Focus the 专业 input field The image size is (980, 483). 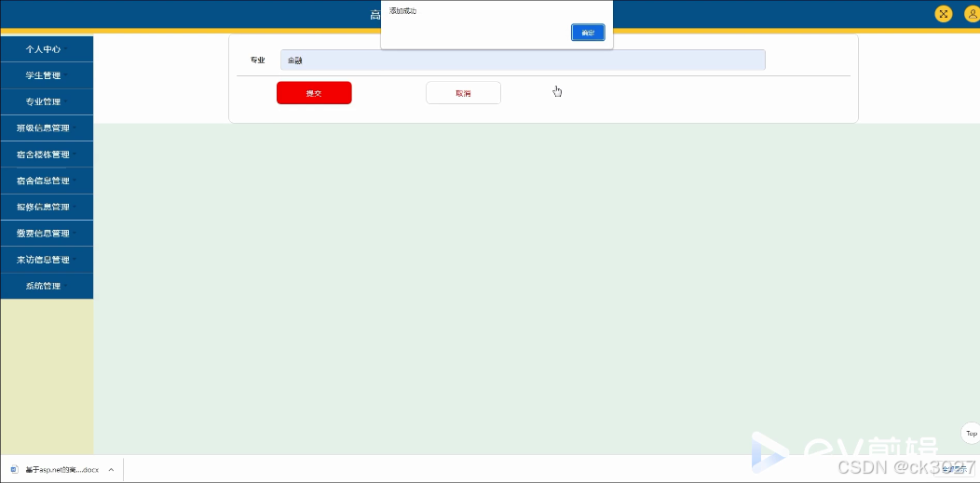523,60
